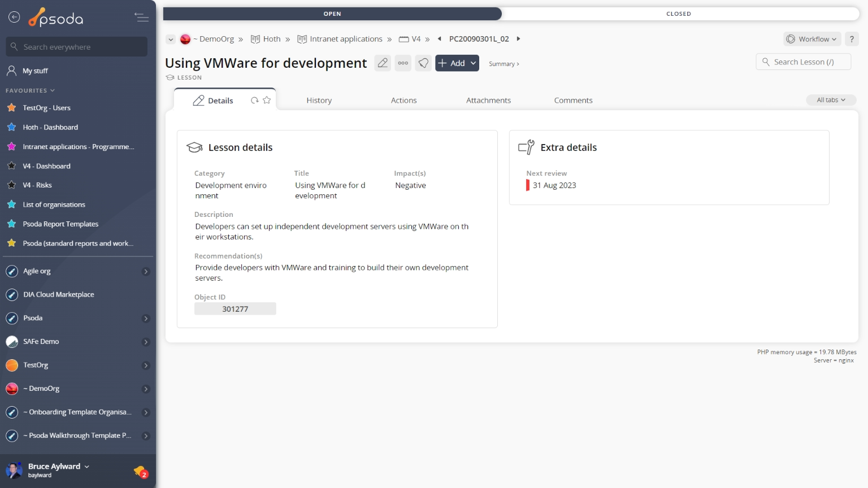The width and height of the screenshot is (868, 488).
Task: Refresh the Details tab with reload icon
Action: (255, 100)
